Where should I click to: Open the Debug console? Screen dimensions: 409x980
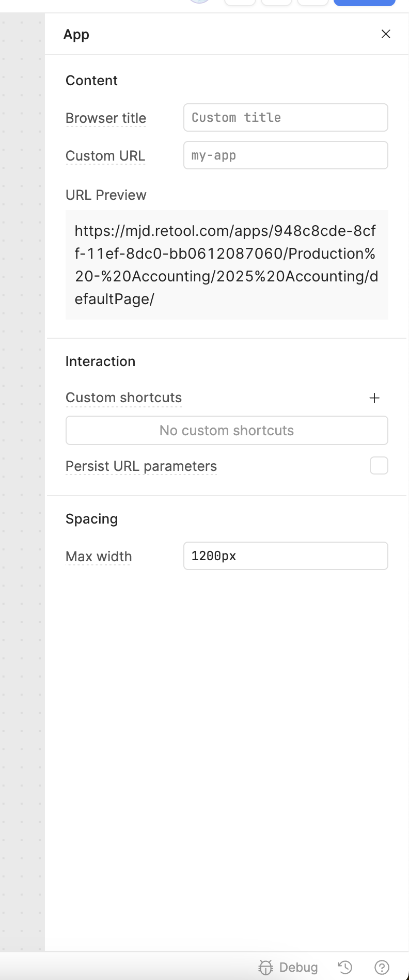tap(288, 967)
